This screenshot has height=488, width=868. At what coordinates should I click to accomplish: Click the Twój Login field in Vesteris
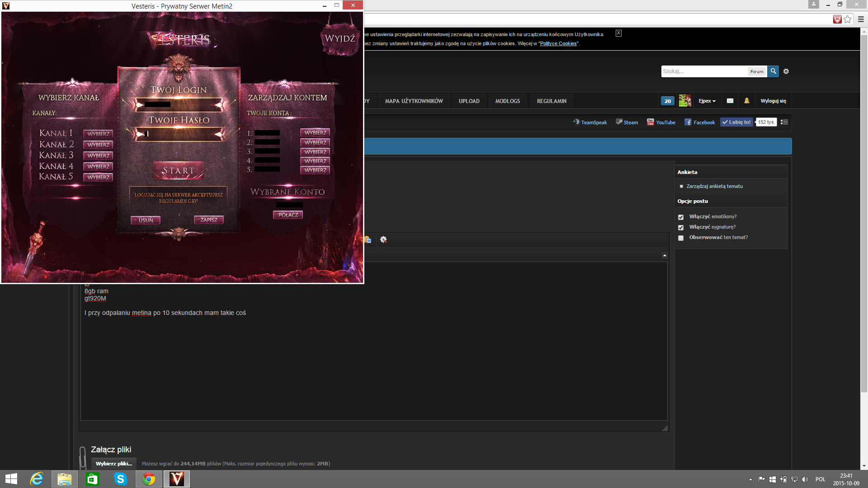pyautogui.click(x=179, y=104)
